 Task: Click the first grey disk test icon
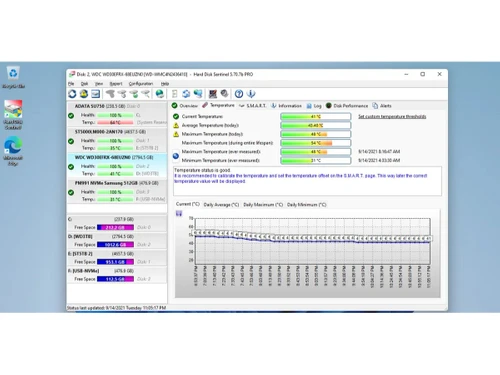coord(110,94)
